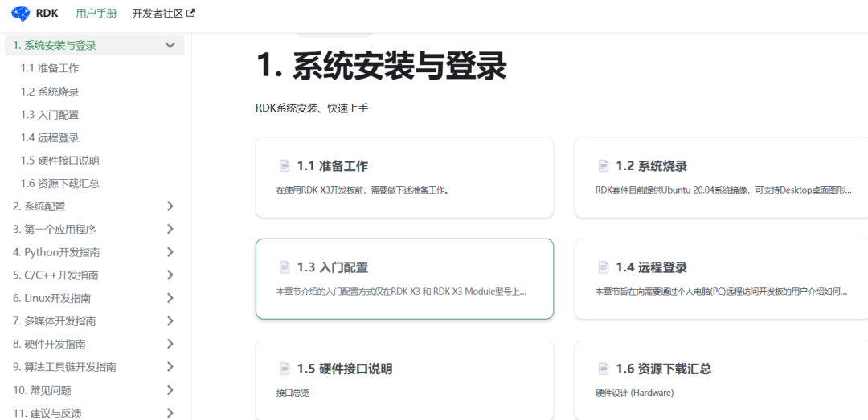This screenshot has width=868, height=420.
Task: Click the document icon on the 1.6 资源下载汇总 card
Action: click(x=604, y=369)
